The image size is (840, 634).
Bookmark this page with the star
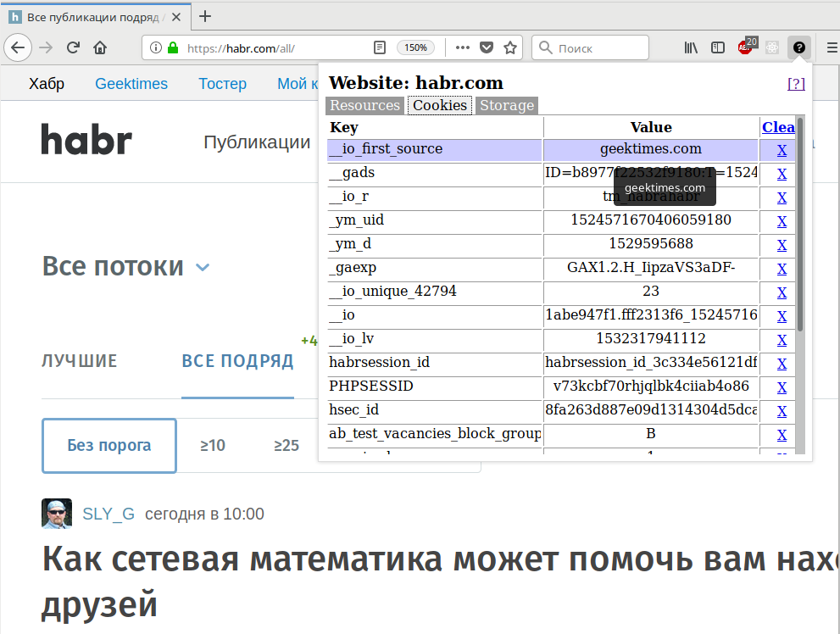510,47
